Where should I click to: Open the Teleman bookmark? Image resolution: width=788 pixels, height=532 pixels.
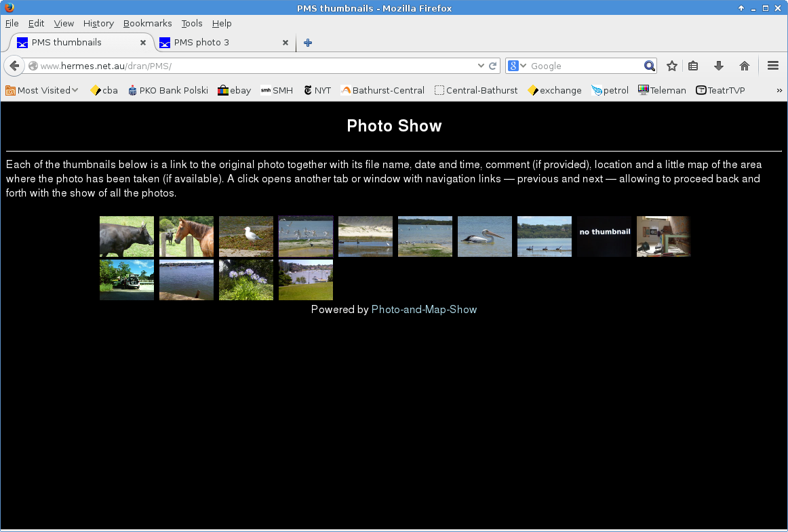(662, 90)
